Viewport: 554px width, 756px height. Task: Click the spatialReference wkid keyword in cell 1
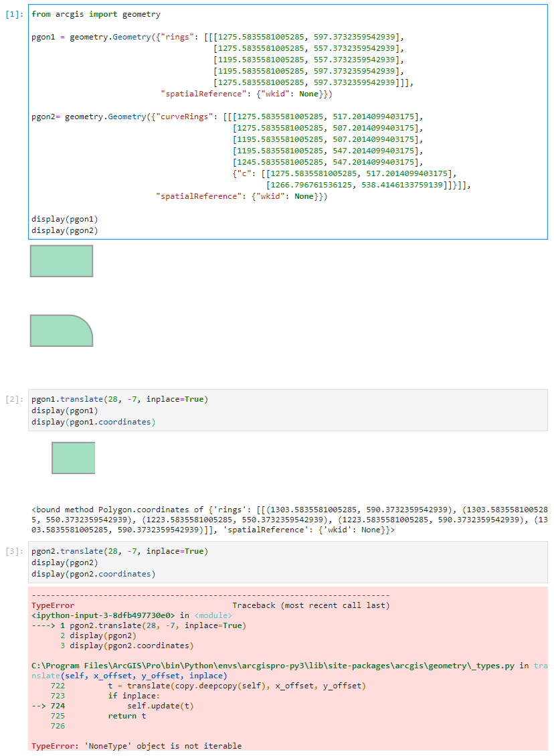(x=282, y=94)
